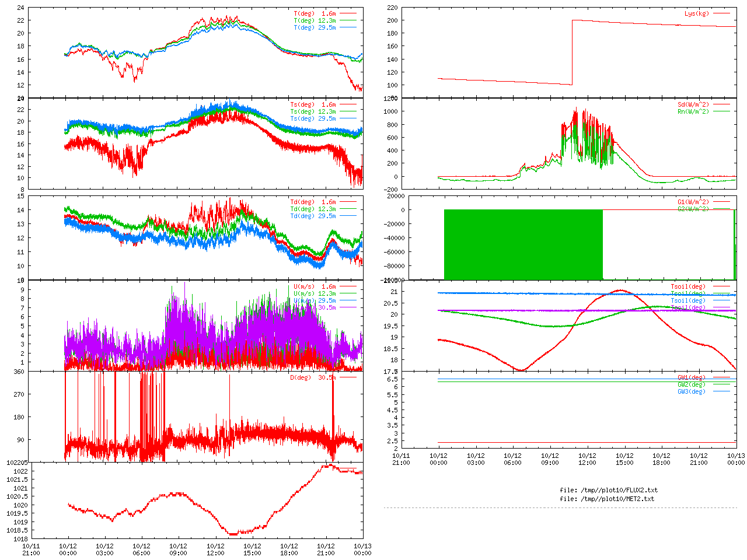Click the purple line sample beside U(m/s) 30.5m
The height and width of the screenshot is (560, 747).
click(x=348, y=308)
